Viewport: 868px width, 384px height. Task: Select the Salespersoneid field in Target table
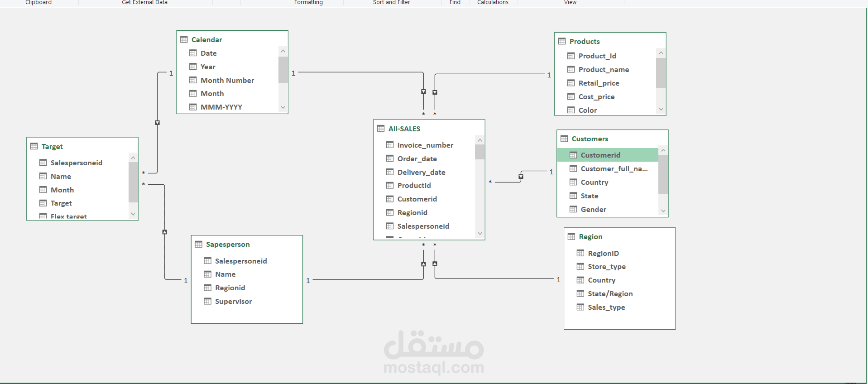tap(77, 163)
